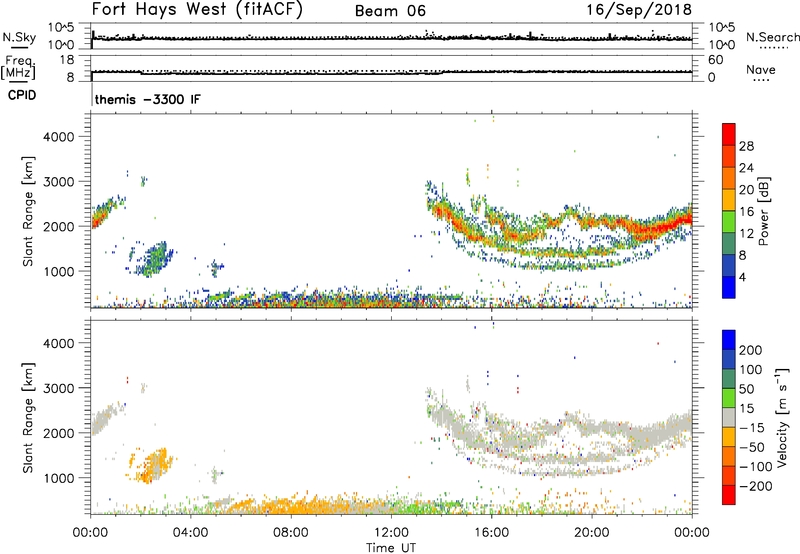This screenshot has height=554, width=800.
Task: Click the '18' tick on the frequency axis
Action: [x=67, y=60]
